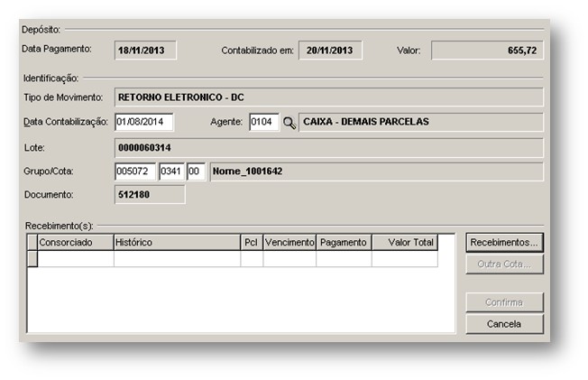Screen dimensions: 588x380
Task: Focus the field containing 00 in Grupo/Cota
Action: pos(196,171)
